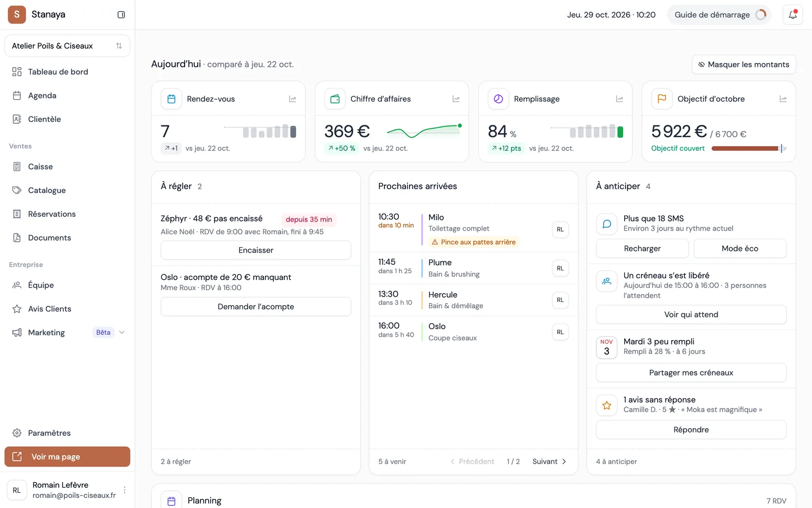Expand the Marketing menu chevron

tap(122, 332)
